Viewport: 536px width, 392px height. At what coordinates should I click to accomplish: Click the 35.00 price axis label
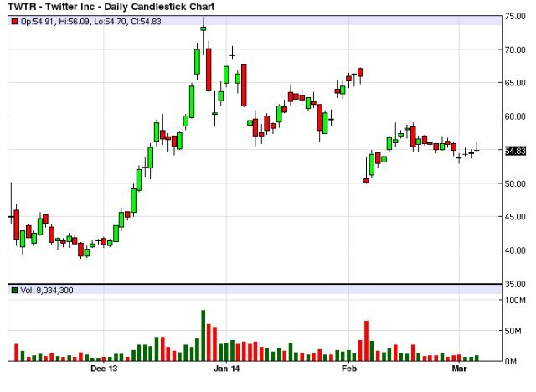pyautogui.click(x=515, y=284)
